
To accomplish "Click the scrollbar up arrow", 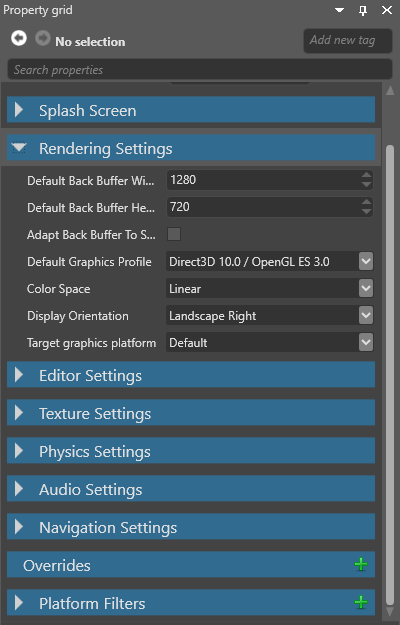I will [x=390, y=91].
